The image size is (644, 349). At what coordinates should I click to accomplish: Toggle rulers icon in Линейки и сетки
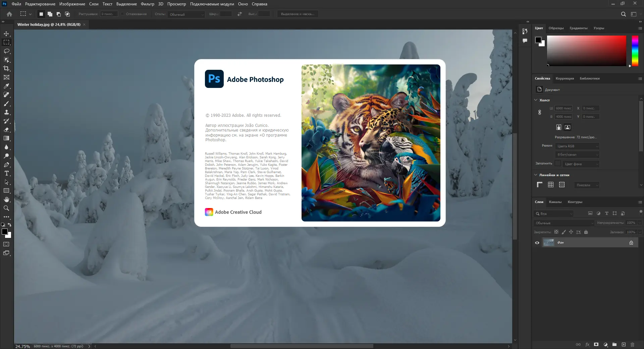539,185
